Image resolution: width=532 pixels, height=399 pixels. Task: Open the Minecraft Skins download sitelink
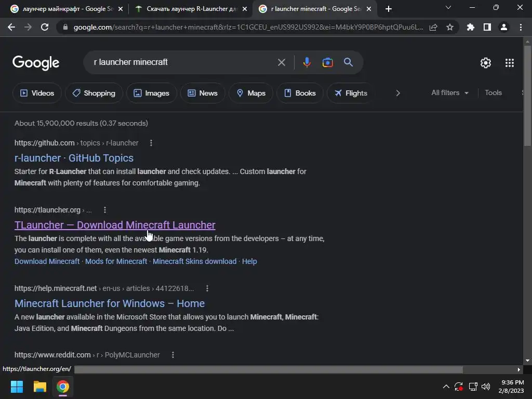[x=194, y=261]
